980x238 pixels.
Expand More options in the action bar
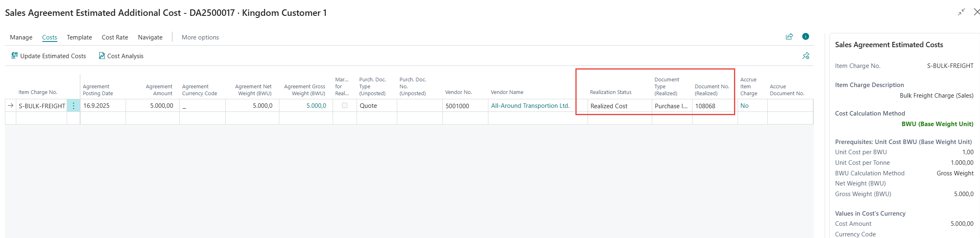point(200,37)
